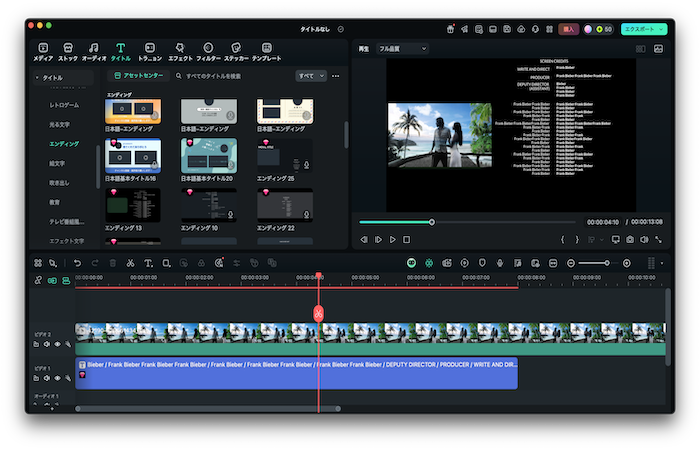This screenshot has width=700, height=450.
Task: Open the preview snapshot picture view icon
Action: (658, 49)
